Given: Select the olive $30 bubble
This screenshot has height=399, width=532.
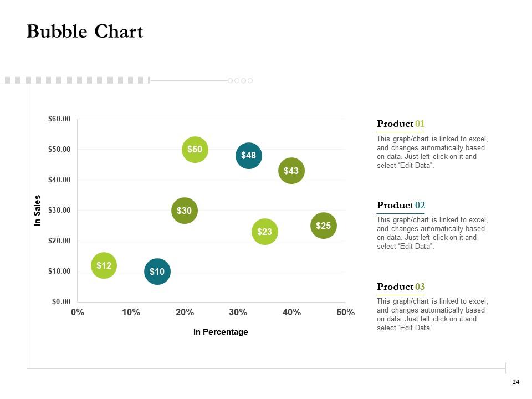Looking at the screenshot, I should [185, 211].
